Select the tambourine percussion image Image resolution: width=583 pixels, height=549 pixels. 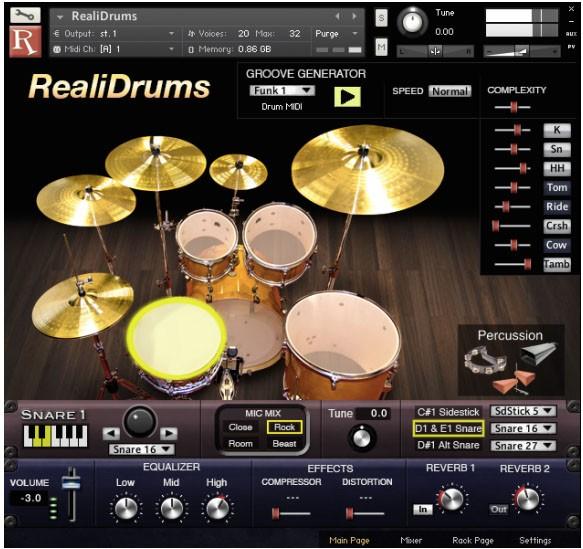(x=485, y=360)
